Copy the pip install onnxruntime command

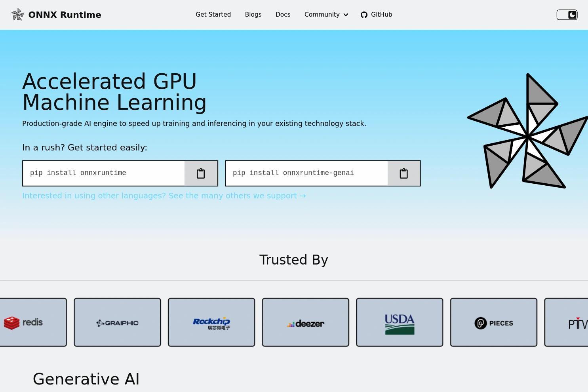click(201, 173)
